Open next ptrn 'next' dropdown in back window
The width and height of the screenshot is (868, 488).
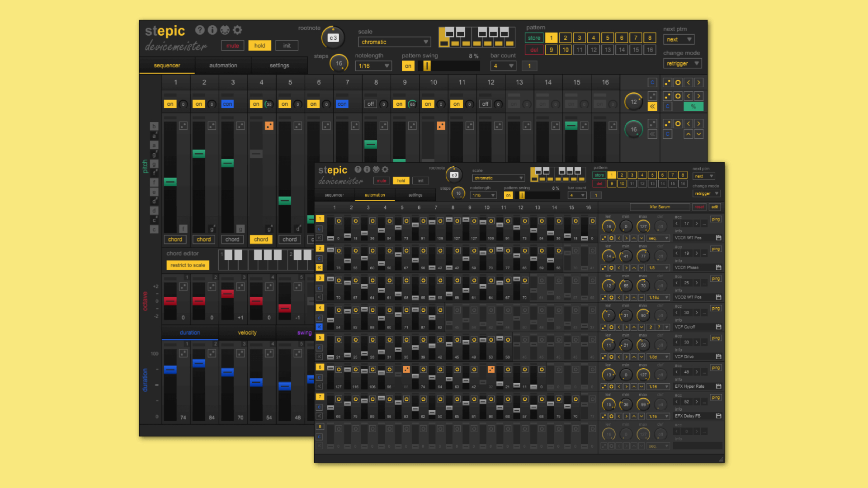pos(679,39)
